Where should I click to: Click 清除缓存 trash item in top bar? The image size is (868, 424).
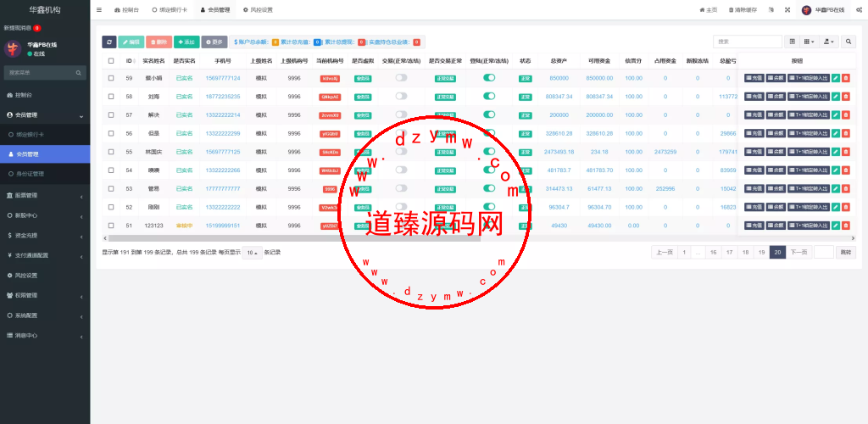point(743,10)
